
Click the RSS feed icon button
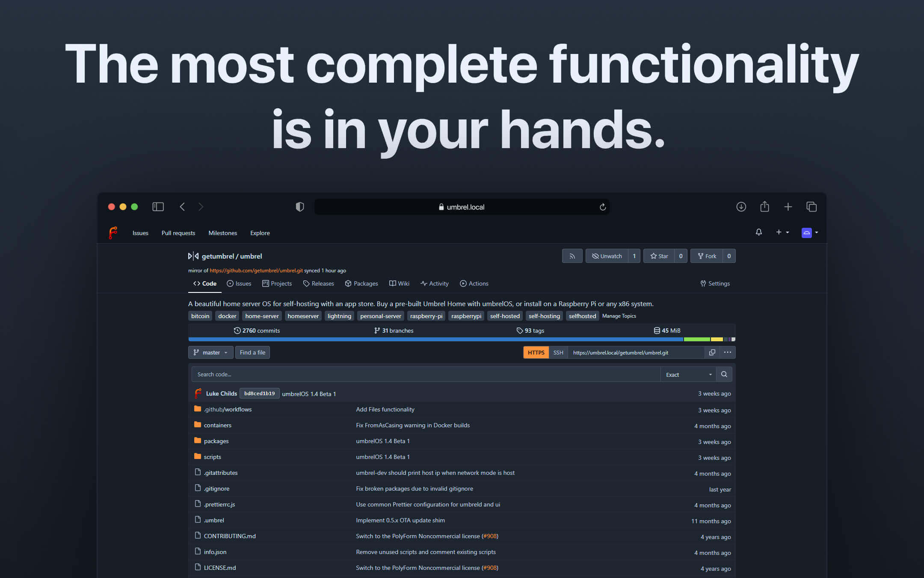(x=572, y=256)
